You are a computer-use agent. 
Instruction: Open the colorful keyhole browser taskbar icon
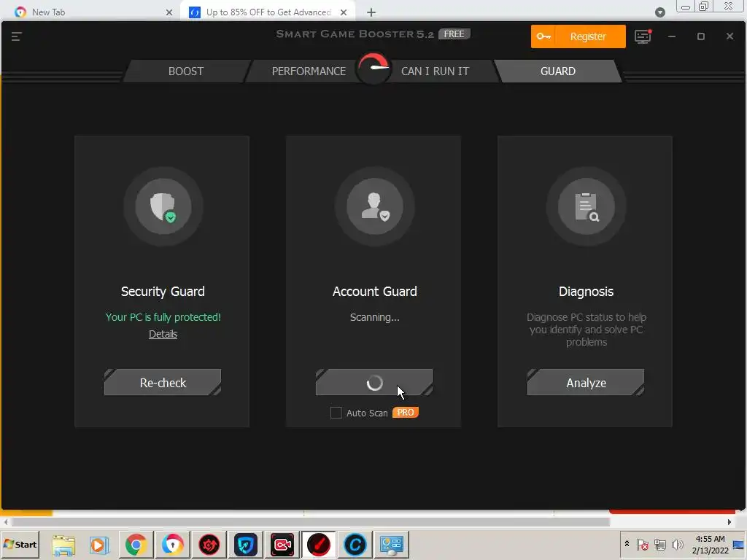[x=172, y=544]
